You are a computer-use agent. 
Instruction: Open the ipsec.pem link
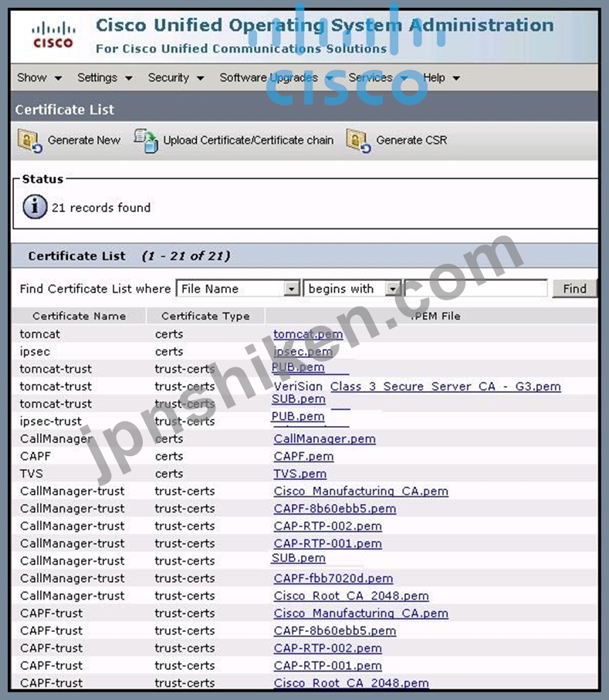303,351
